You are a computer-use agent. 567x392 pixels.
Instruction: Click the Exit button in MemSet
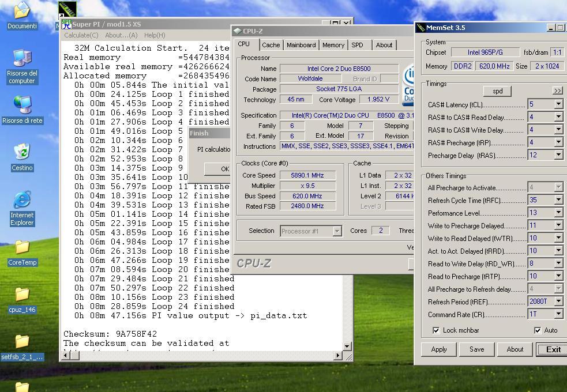point(553,349)
